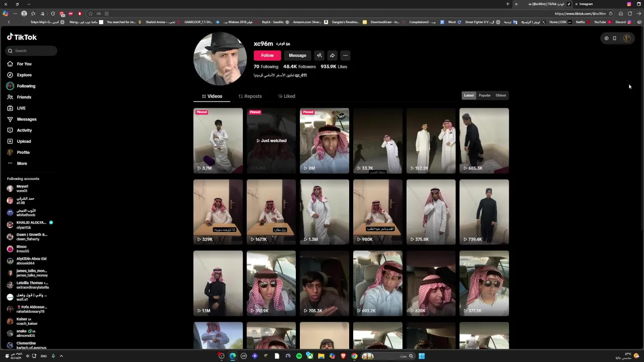Open the account avatar in top-right pill
Screen dimensions: 644x362
(626, 38)
